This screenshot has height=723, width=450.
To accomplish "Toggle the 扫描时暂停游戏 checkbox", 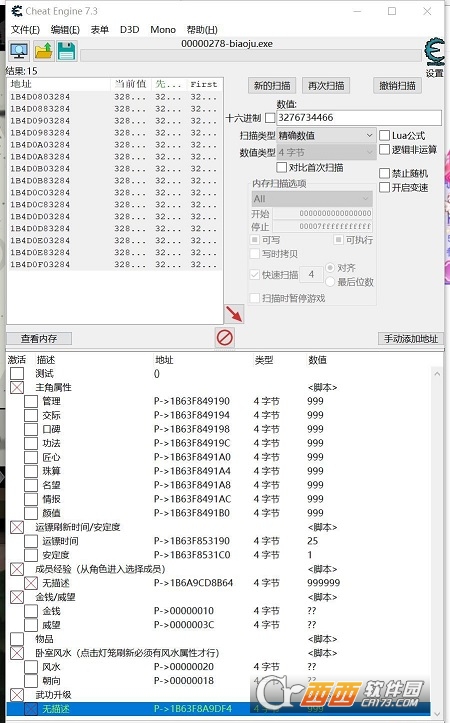I will (255, 298).
